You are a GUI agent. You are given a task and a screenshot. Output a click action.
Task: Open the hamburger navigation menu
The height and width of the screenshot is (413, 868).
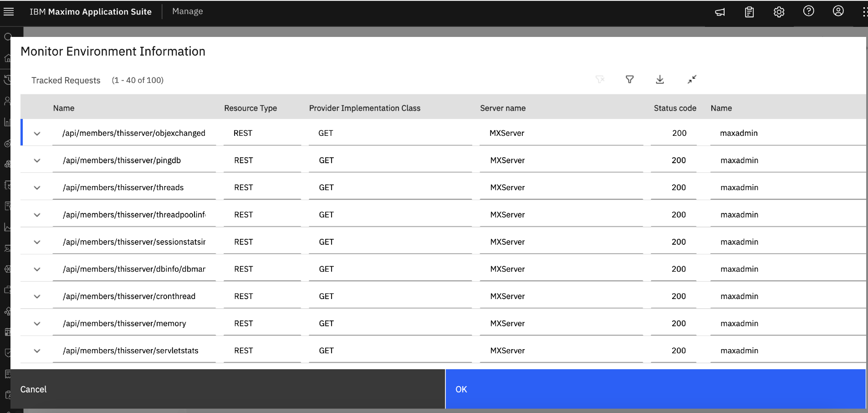coord(9,12)
